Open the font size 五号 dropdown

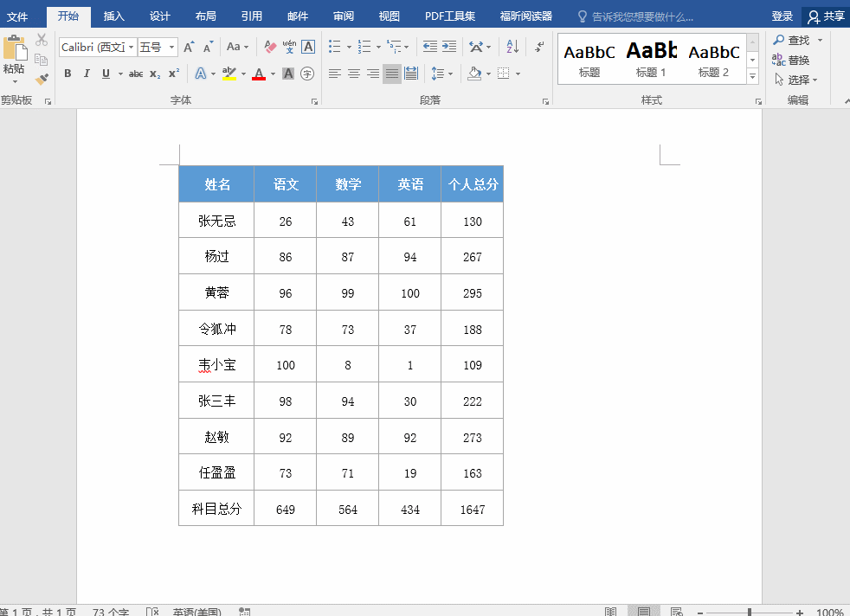(172, 48)
